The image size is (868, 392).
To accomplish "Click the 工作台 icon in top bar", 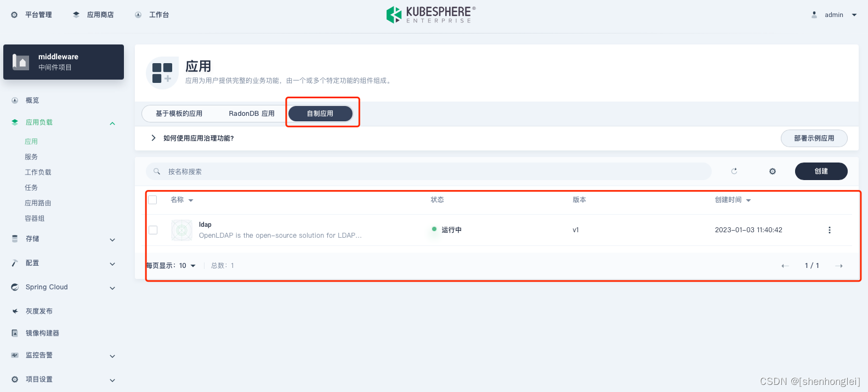I will 138,15.
